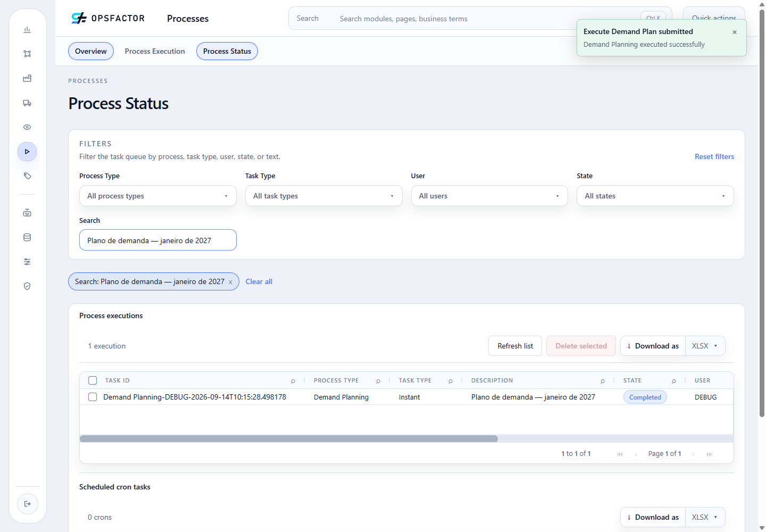Open the robot assistant sidebar icon
This screenshot has height=532, width=766.
(27, 213)
